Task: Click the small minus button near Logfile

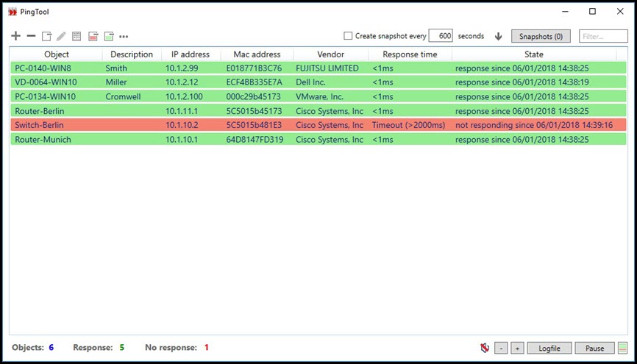Action: (x=501, y=348)
